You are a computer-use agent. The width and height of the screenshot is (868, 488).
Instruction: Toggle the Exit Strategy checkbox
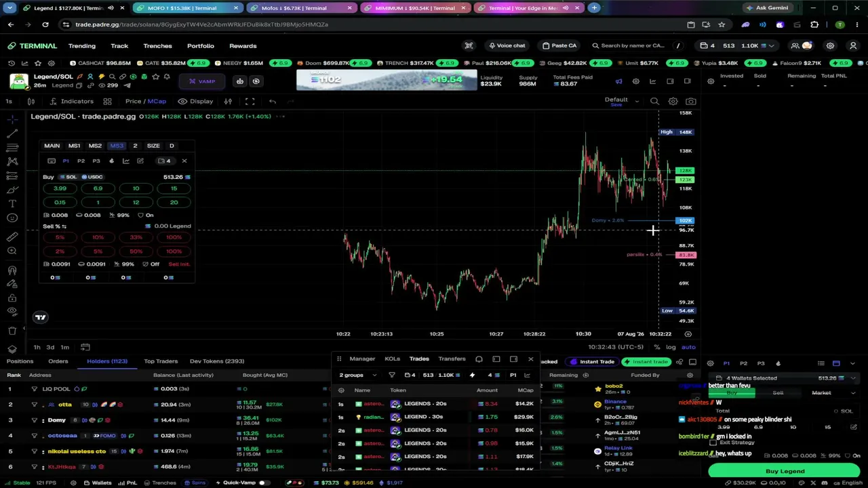click(713, 443)
